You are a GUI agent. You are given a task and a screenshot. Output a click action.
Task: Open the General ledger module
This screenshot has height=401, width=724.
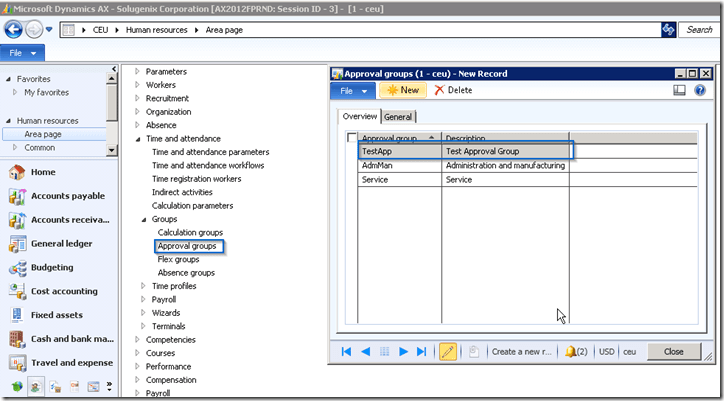(60, 243)
